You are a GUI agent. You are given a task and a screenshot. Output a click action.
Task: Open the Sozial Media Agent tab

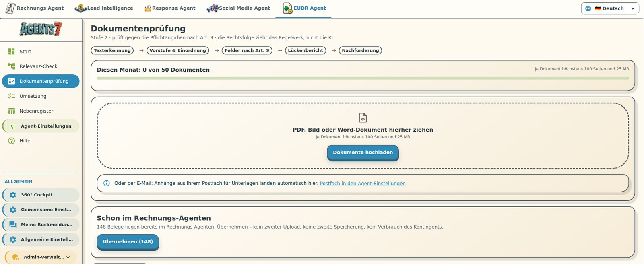point(238,8)
